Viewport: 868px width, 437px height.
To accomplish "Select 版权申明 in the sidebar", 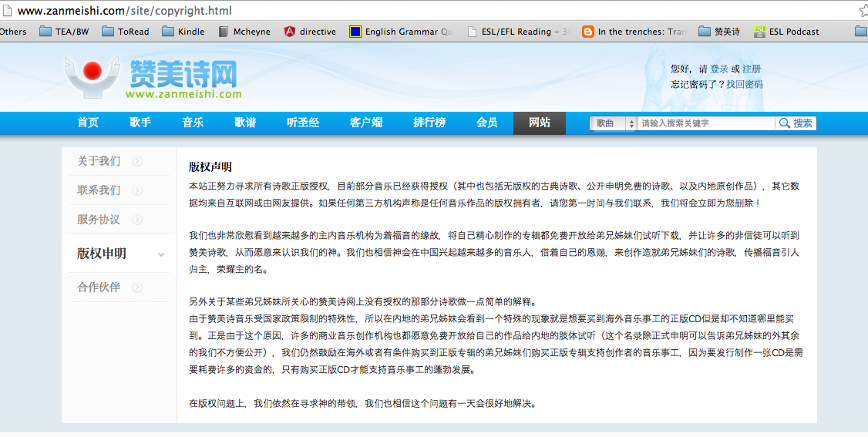I will pyautogui.click(x=102, y=254).
